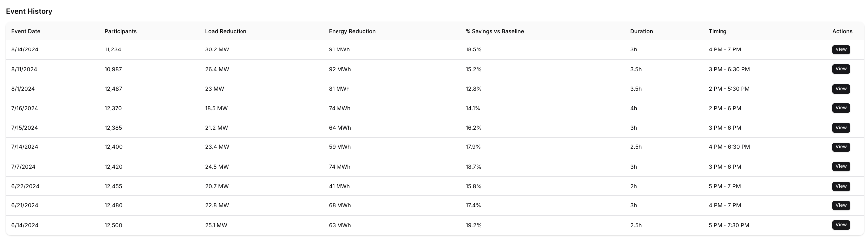Open View for the 8/11/2024 event
The height and width of the screenshot is (240, 868).
[x=841, y=69]
